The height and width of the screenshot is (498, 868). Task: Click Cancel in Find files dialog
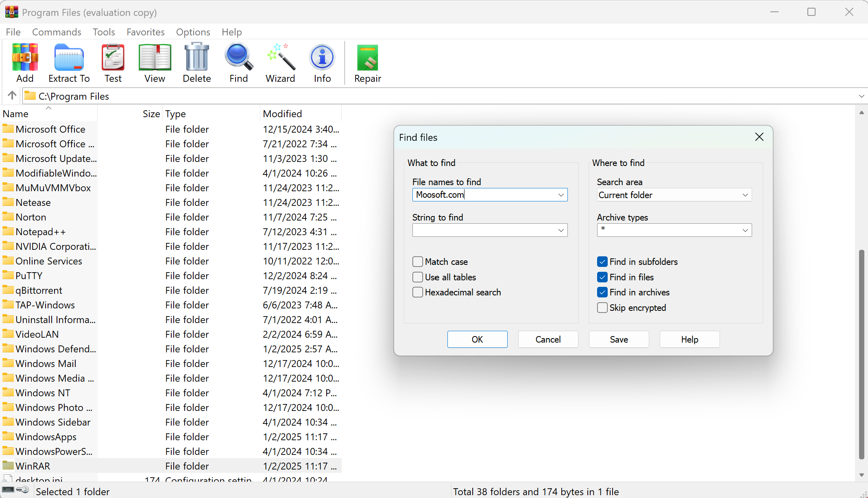point(548,339)
